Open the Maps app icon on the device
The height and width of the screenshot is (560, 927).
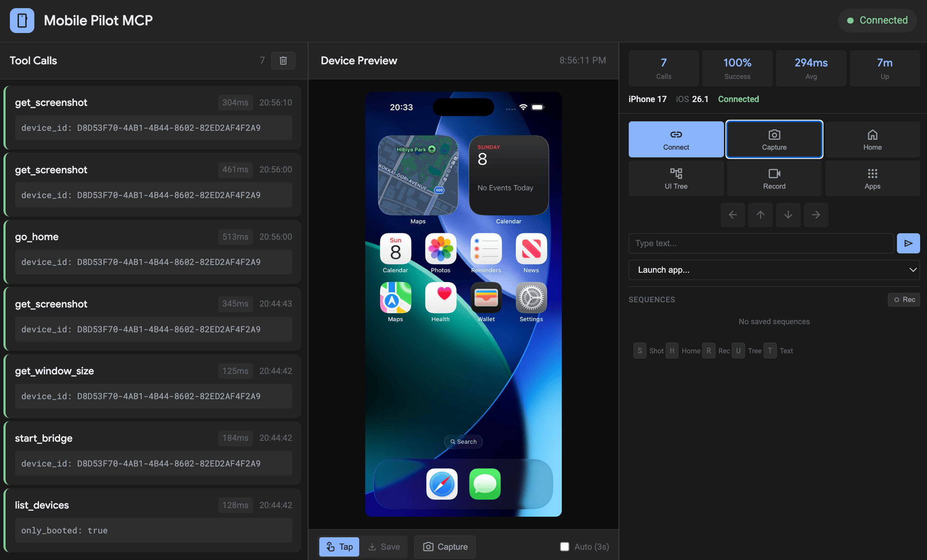[395, 298]
